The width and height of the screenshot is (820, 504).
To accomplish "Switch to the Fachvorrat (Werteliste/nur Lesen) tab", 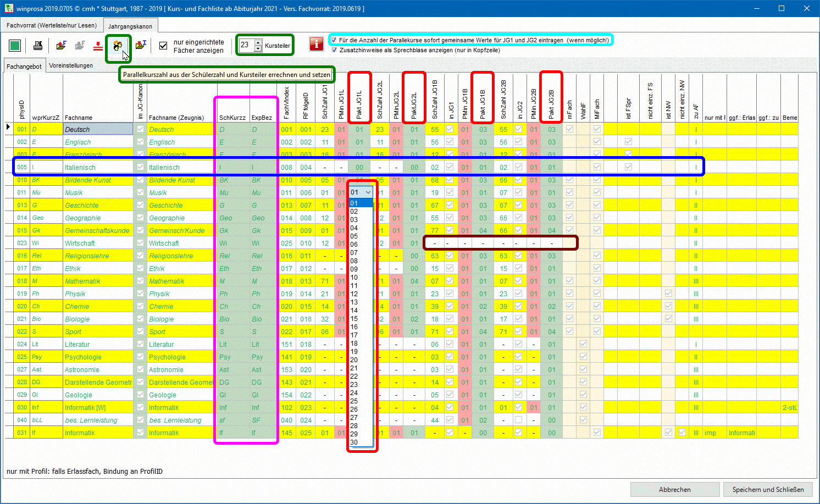I will click(52, 25).
